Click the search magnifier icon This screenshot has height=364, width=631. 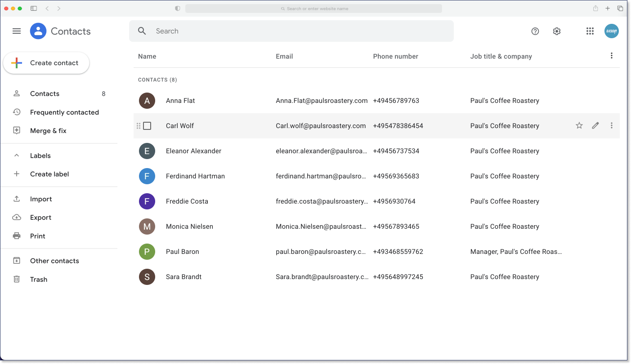click(142, 31)
